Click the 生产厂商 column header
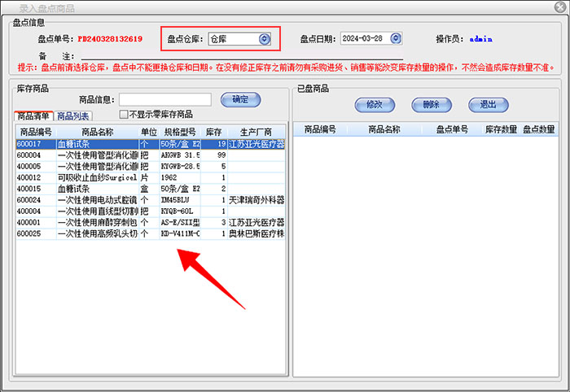This screenshot has width=570, height=392. click(x=256, y=131)
